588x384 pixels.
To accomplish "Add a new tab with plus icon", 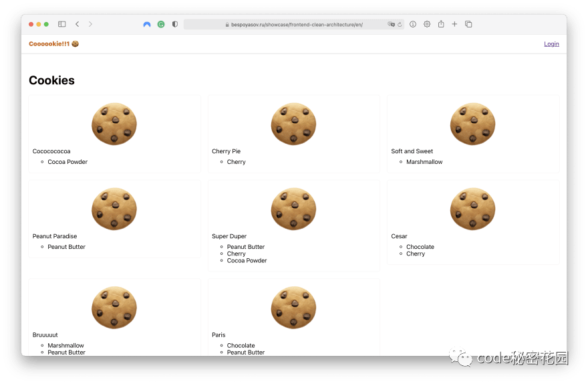I will (x=454, y=24).
